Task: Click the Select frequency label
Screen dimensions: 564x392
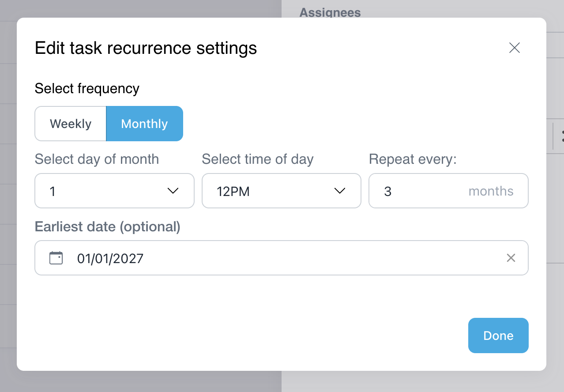Action: point(87,89)
